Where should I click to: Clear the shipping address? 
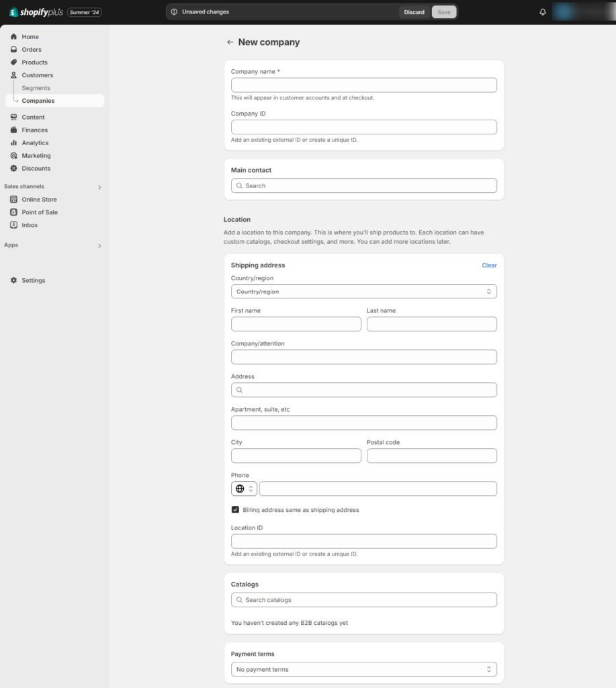[x=489, y=265]
